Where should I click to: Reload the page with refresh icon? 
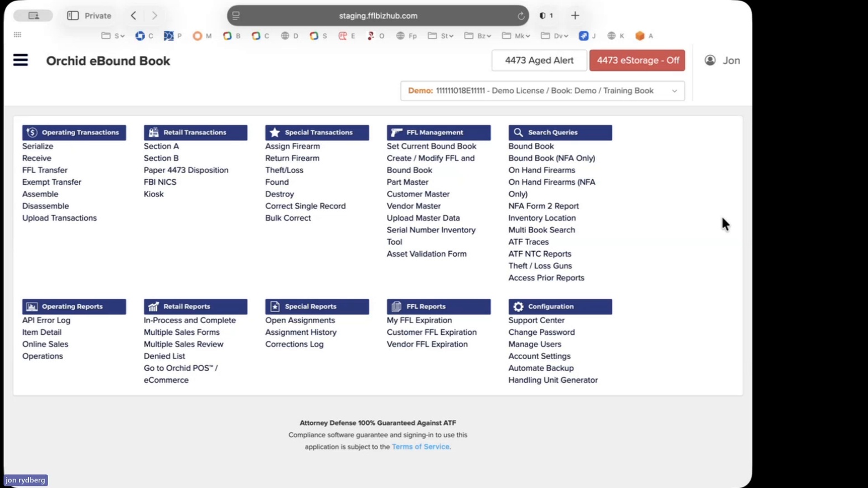521,16
